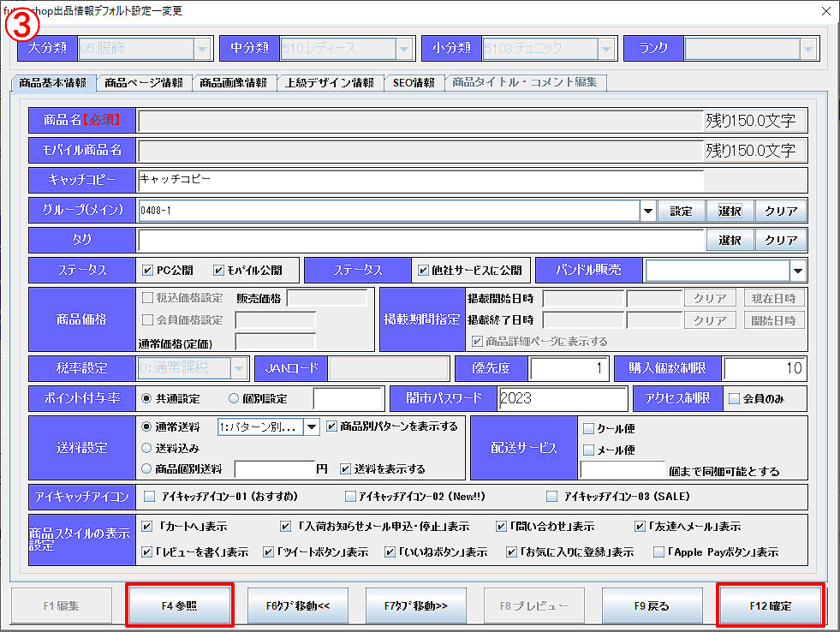Click クリア button in the タグ row

[x=780, y=241]
